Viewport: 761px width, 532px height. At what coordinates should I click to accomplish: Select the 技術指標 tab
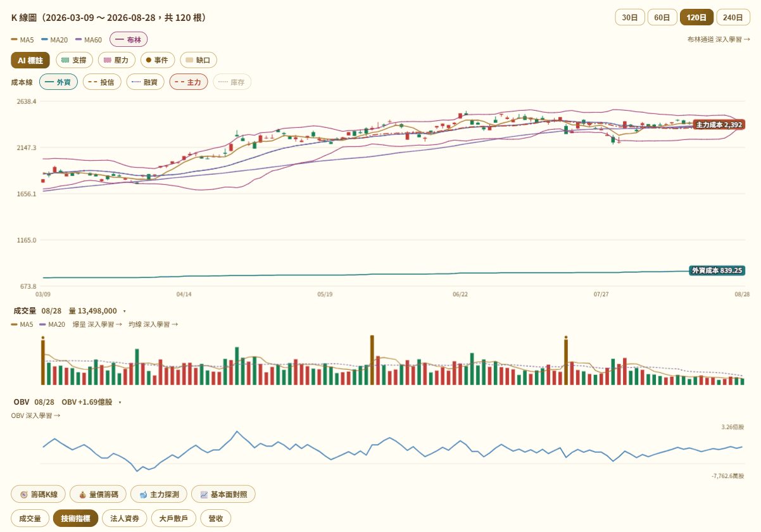[75, 518]
